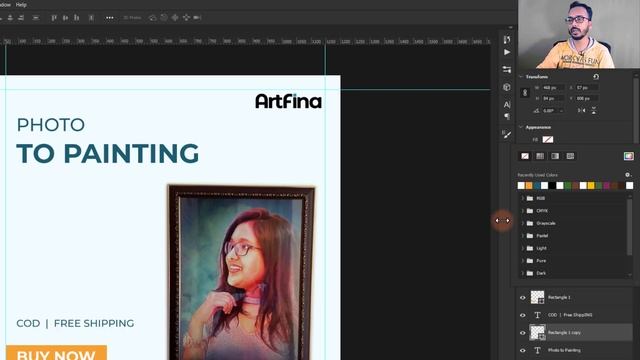Open the three-dots more options menu

[x=110, y=18]
